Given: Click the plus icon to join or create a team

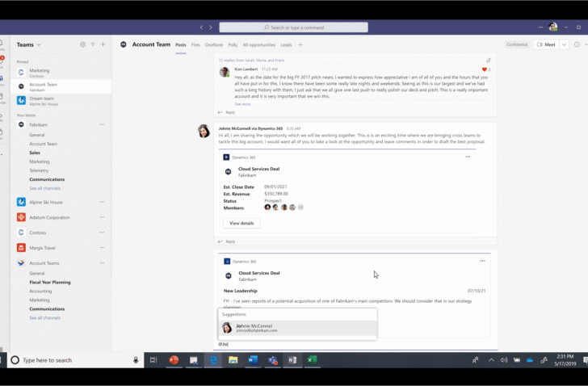Looking at the screenshot, I should coord(103,44).
